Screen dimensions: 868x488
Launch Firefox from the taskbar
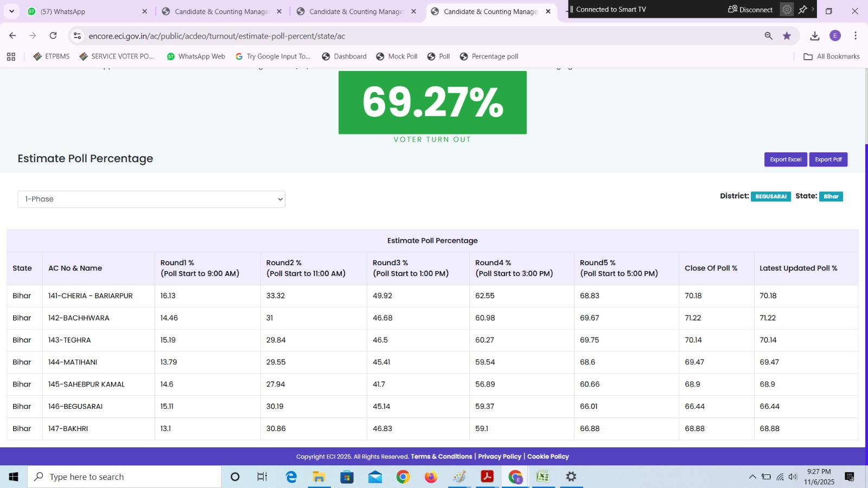pos(431,477)
